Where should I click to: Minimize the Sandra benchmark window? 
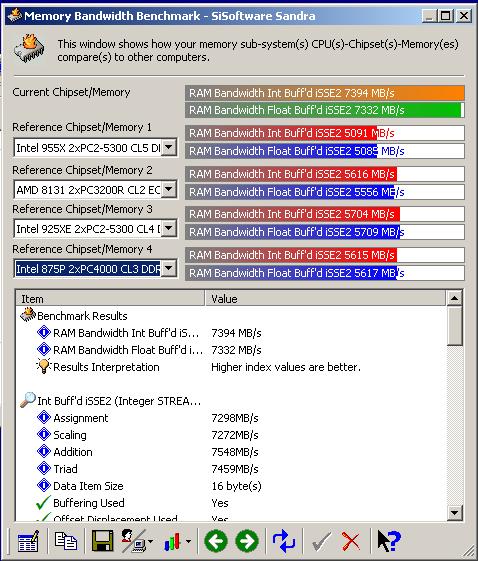click(429, 16)
